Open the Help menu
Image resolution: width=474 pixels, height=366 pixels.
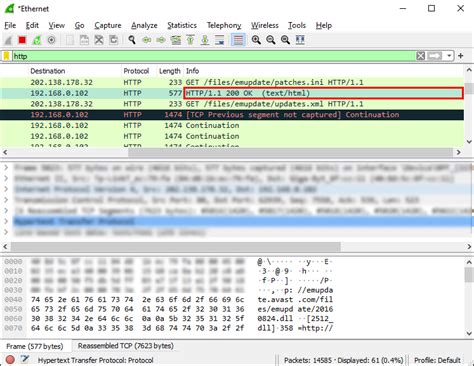click(324, 26)
